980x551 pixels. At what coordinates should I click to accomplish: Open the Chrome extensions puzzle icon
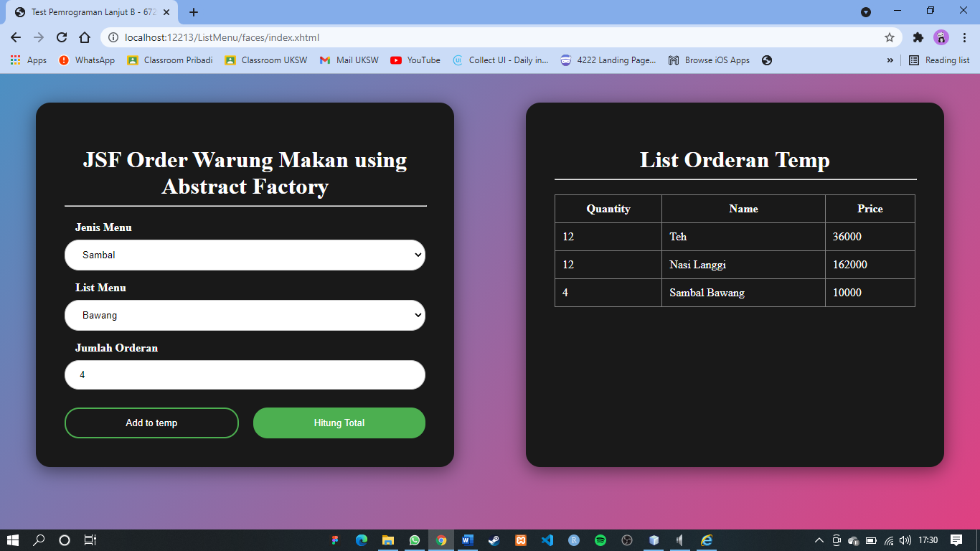click(x=918, y=37)
